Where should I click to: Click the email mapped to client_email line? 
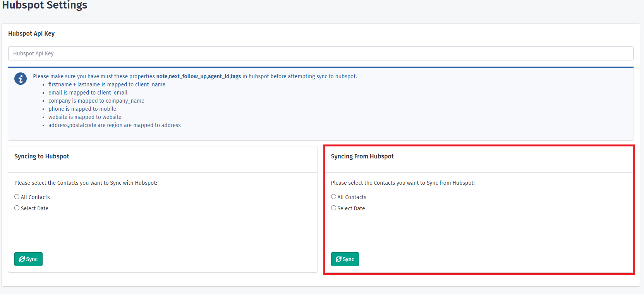click(88, 93)
